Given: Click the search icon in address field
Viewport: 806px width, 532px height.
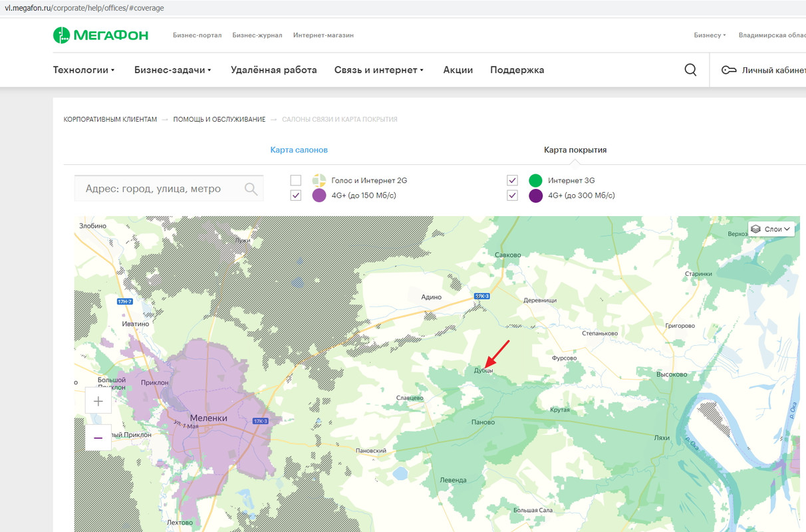Looking at the screenshot, I should pyautogui.click(x=251, y=189).
